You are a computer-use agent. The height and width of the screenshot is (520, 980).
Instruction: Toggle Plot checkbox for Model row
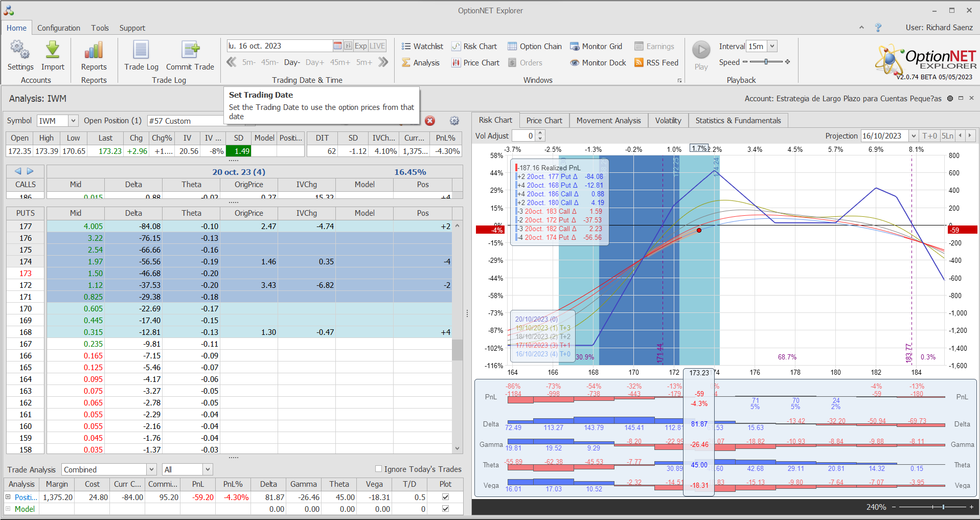pyautogui.click(x=445, y=509)
